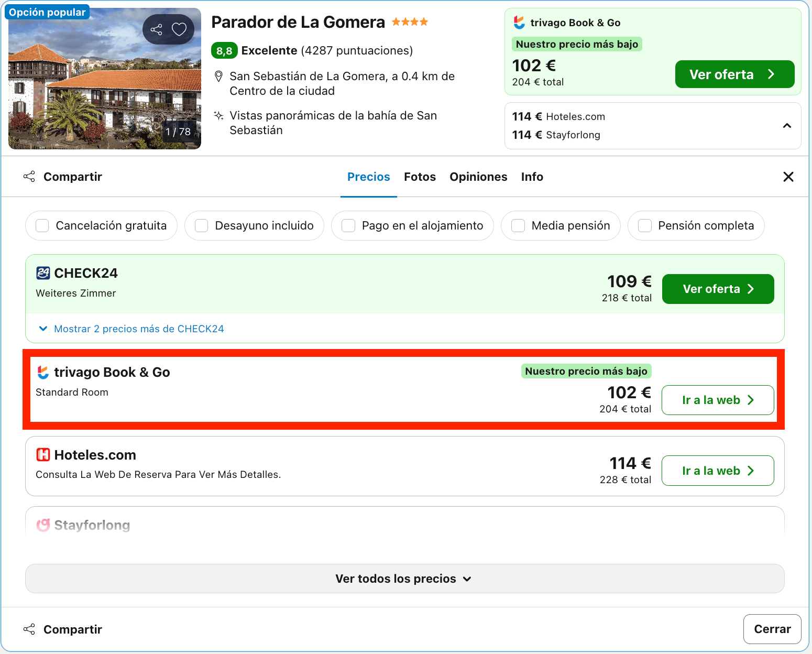Click the chevron arrow on top Ver oferta

771,74
